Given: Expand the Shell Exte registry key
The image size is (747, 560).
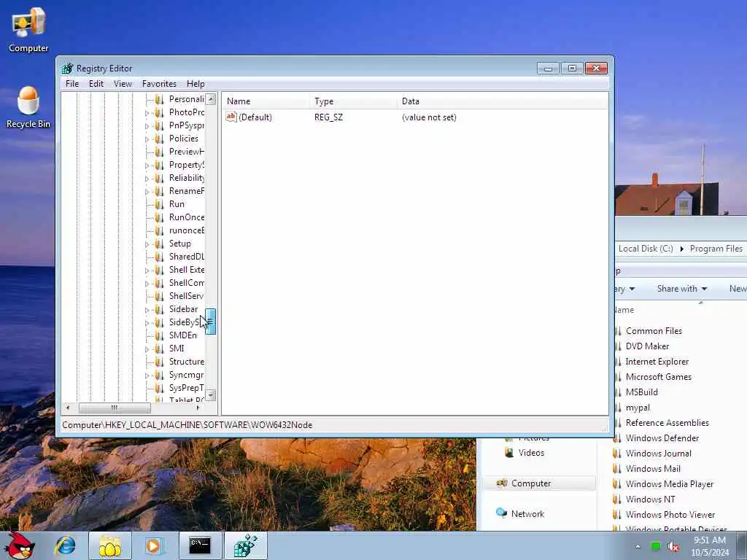Looking at the screenshot, I should point(147,271).
